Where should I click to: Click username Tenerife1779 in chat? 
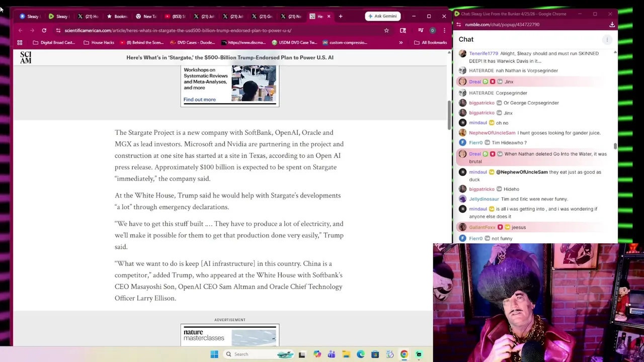[483, 53]
